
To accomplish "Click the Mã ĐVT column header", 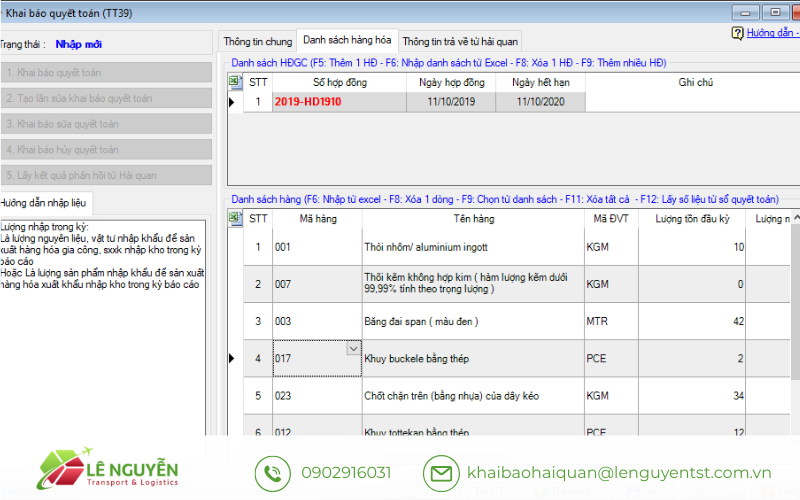I will [x=611, y=218].
